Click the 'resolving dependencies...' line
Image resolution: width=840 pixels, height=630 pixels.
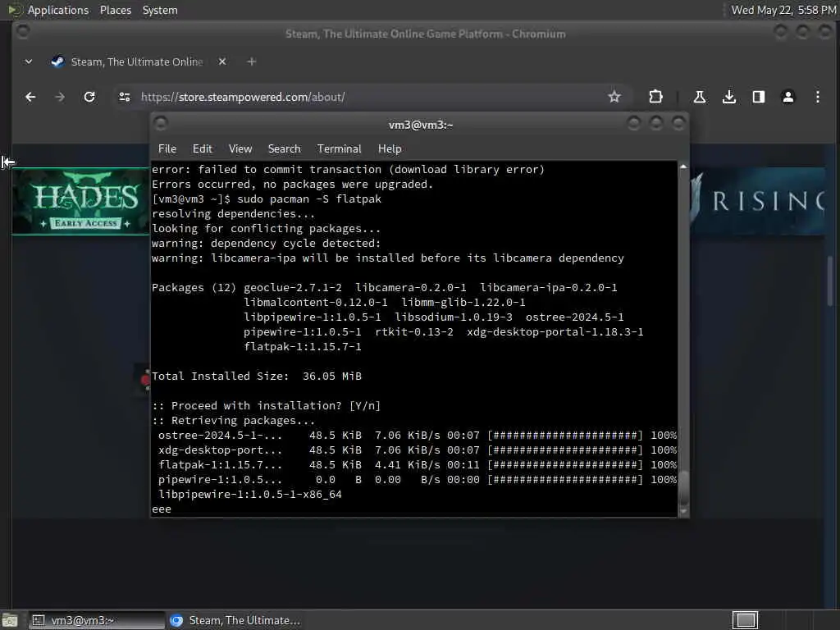[234, 214]
